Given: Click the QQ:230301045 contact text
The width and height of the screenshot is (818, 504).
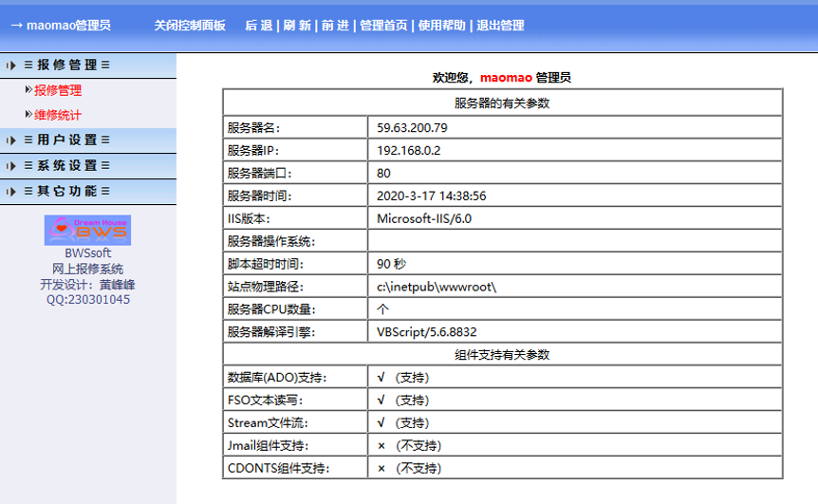Looking at the screenshot, I should coord(88,299).
